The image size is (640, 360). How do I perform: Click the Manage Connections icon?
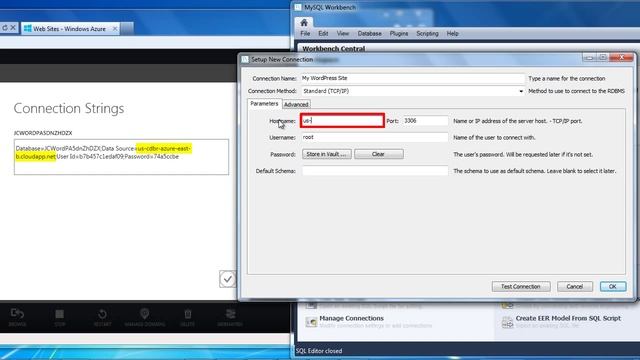311,322
